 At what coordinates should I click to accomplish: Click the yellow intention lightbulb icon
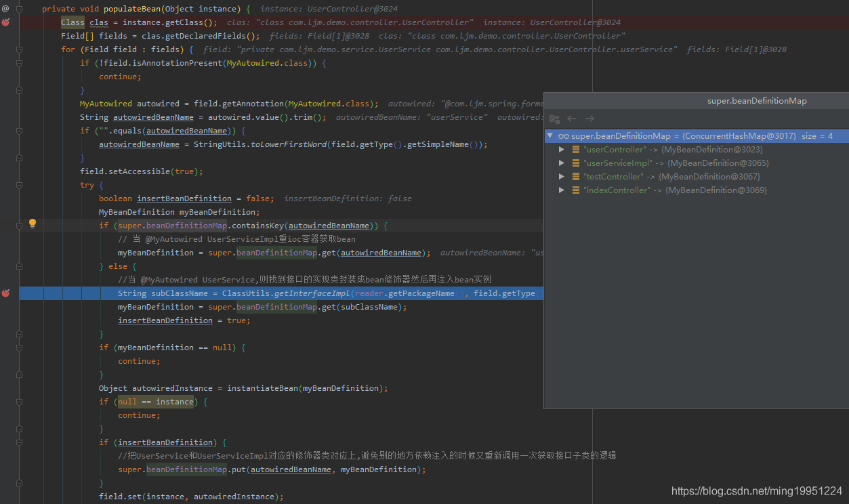click(x=32, y=224)
